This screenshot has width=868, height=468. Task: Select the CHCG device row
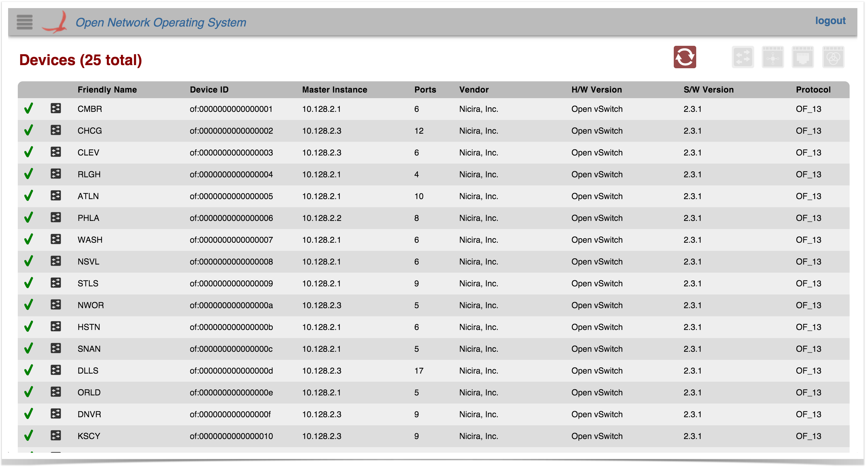click(x=89, y=131)
